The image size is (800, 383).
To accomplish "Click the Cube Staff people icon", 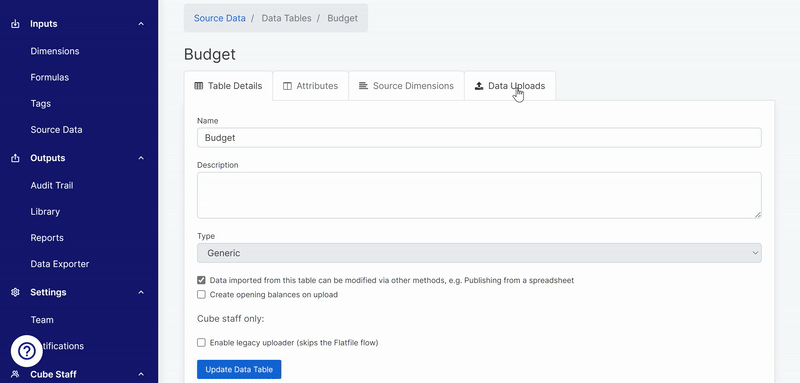I will [15, 374].
